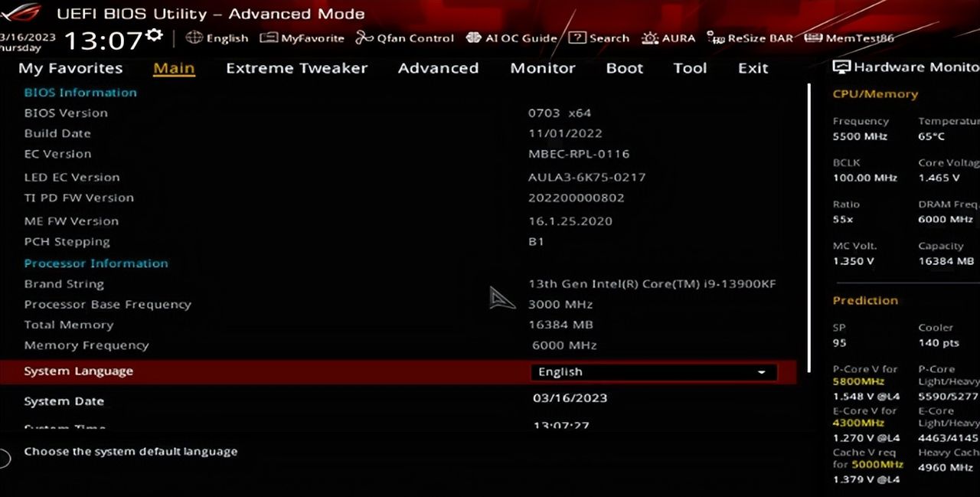Screen dimensions: 980x497
Task: Click the Ratio value 55x
Action: pyautogui.click(x=843, y=219)
